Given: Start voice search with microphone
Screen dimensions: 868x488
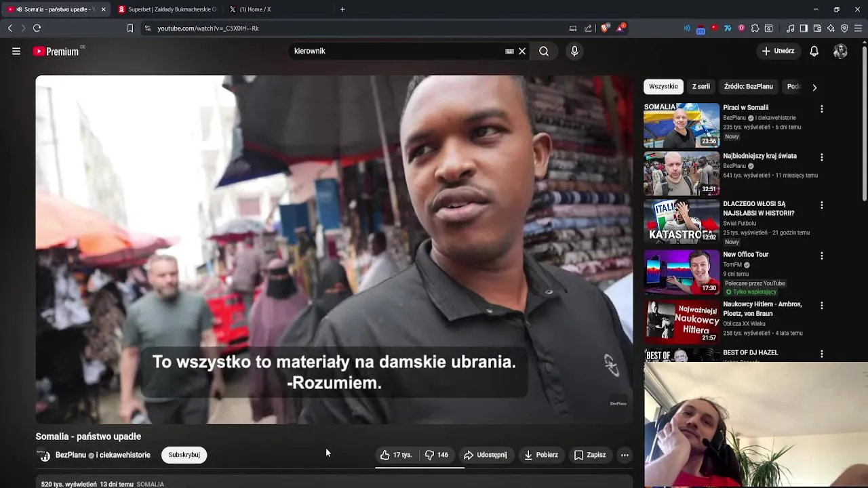Looking at the screenshot, I should (x=574, y=51).
